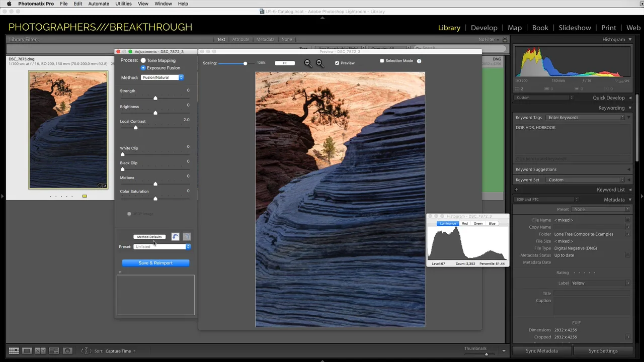Viewport: 644px width, 362px height.
Task: Select Red channel in histogram window
Action: pyautogui.click(x=465, y=223)
